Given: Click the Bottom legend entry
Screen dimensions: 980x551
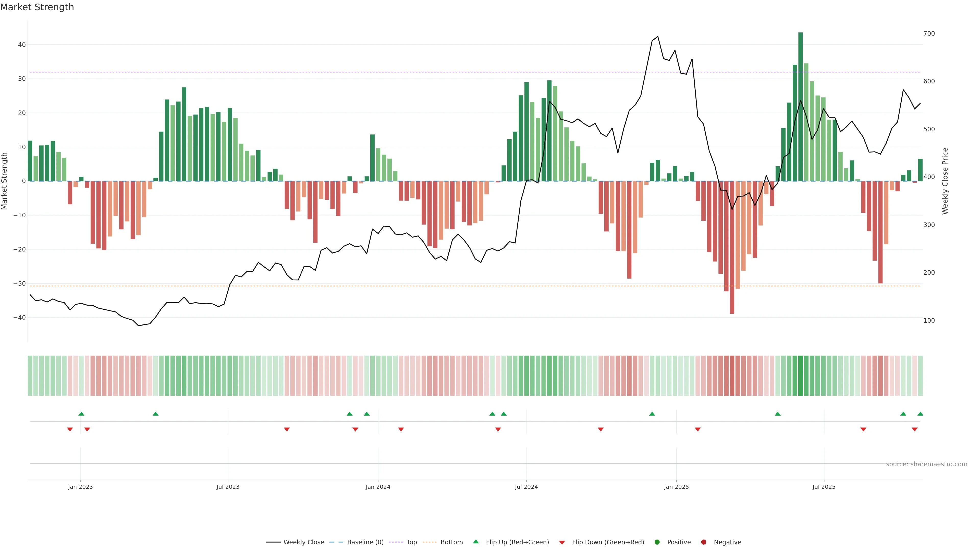Looking at the screenshot, I should pos(451,542).
